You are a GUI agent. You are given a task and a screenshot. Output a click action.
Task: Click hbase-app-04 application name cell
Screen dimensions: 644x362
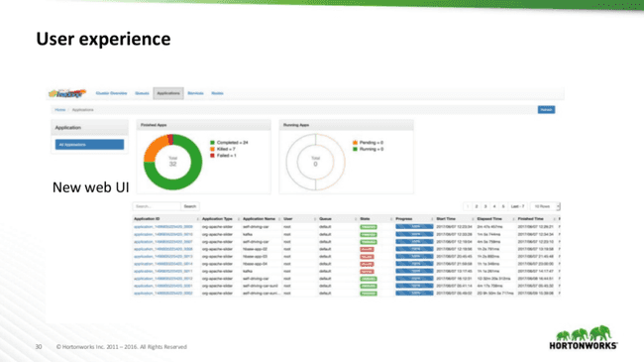tap(255, 264)
